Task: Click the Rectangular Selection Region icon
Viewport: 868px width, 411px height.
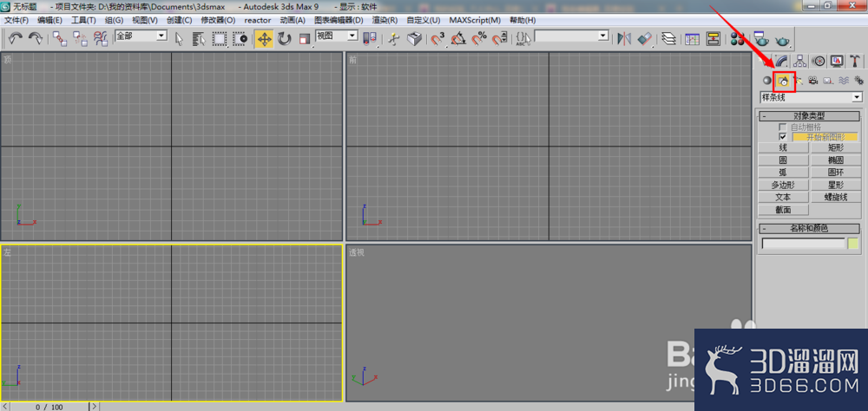Action: pos(220,39)
